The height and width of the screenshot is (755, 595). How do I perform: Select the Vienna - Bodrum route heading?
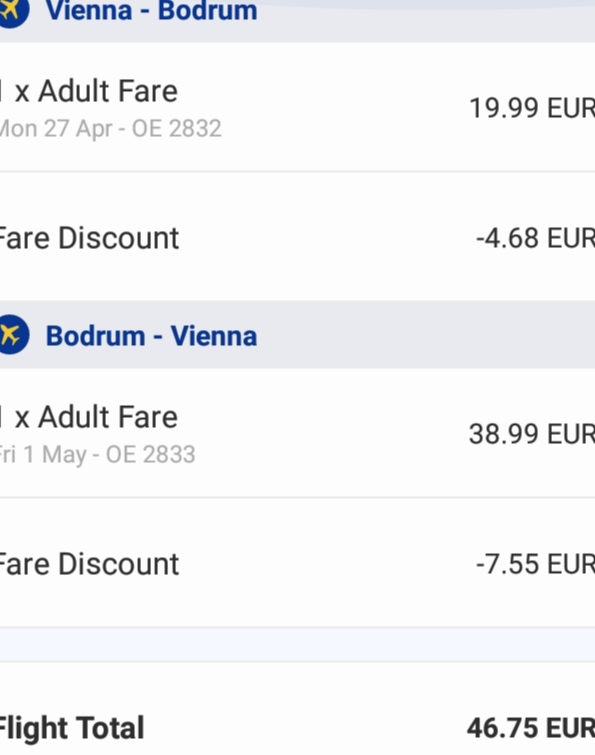pyautogui.click(x=151, y=11)
